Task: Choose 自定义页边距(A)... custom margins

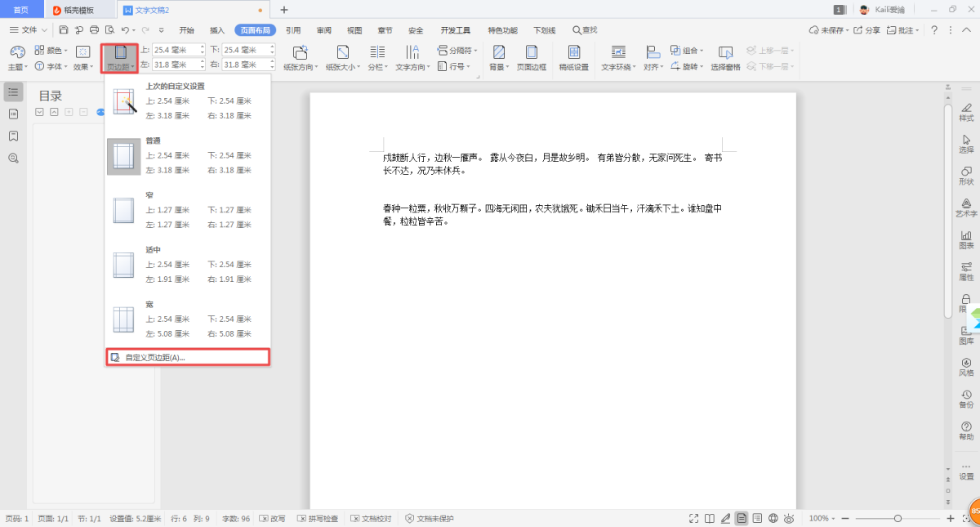Action: (188, 357)
